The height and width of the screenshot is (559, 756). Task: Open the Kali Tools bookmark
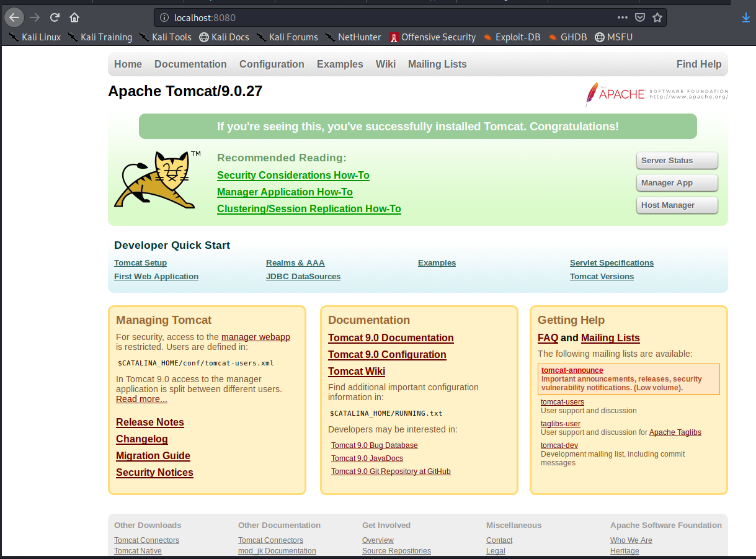[166, 37]
